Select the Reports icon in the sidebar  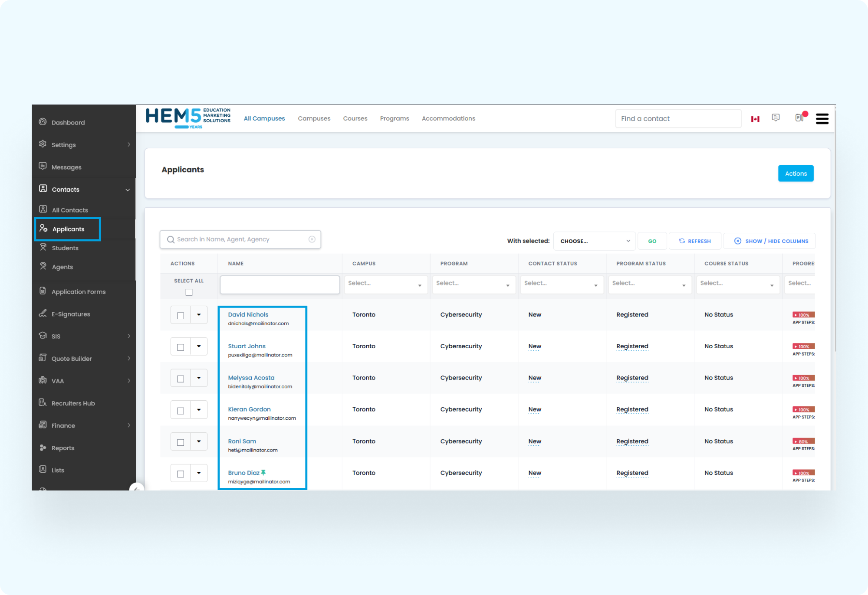(42, 448)
